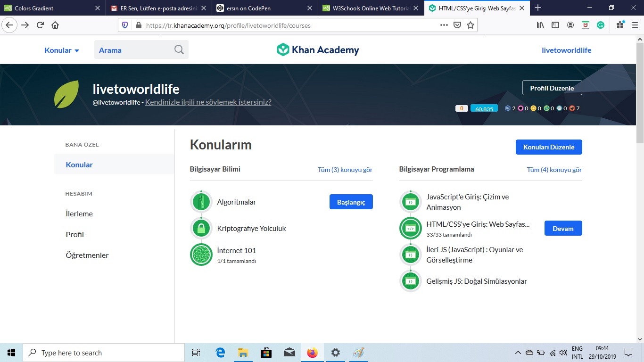The height and width of the screenshot is (362, 644).
Task: Open Kriptografiye Yolculuk course title
Action: 251,228
